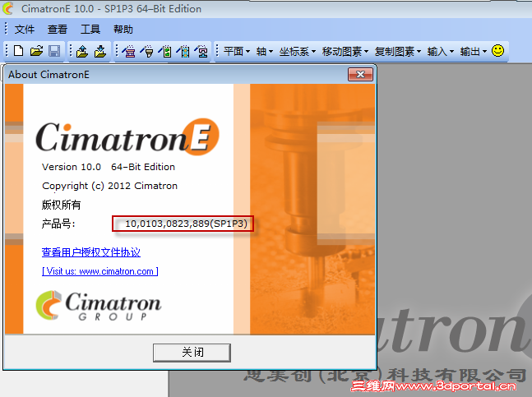Click the Version 10.0 64-Bit Edition text
The width and height of the screenshot is (532, 397).
tap(109, 167)
